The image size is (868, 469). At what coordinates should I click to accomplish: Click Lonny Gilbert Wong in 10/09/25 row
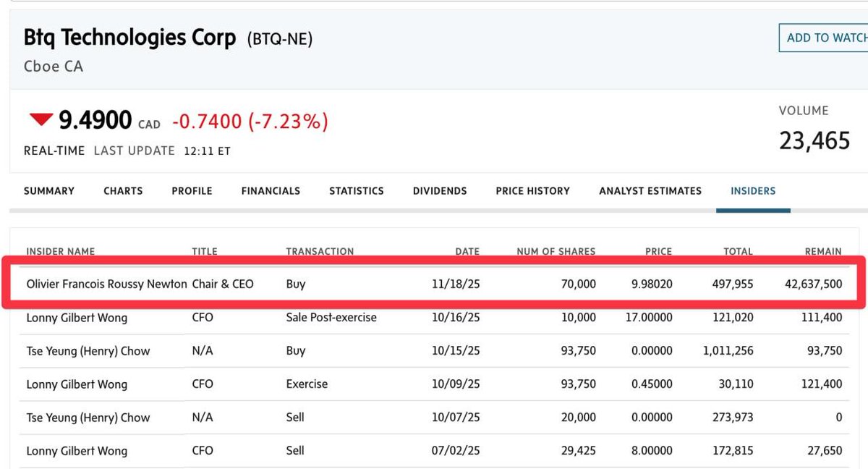click(77, 384)
